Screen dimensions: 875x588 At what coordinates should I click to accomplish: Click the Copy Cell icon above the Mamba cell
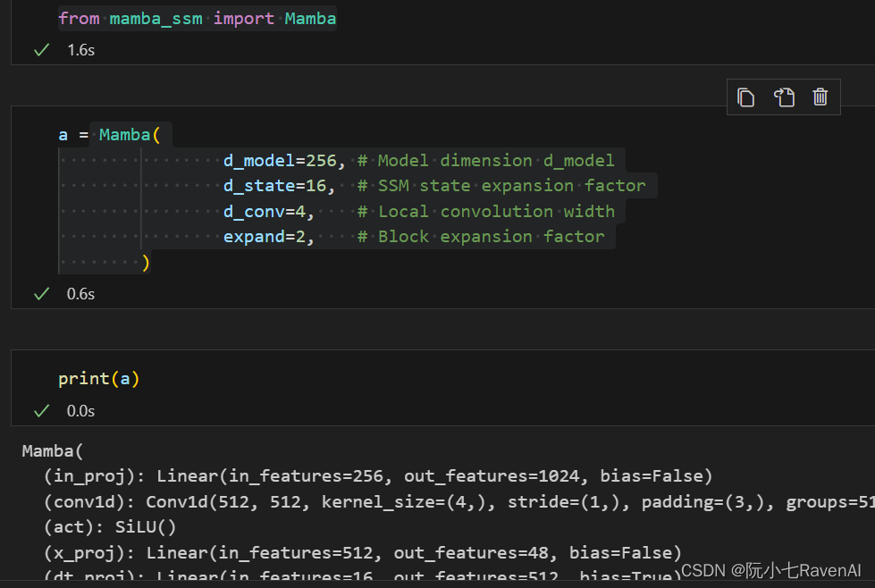(746, 97)
